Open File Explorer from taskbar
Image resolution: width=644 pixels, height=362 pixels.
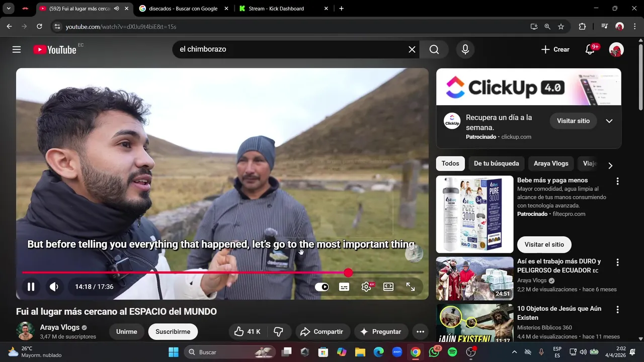(360, 352)
